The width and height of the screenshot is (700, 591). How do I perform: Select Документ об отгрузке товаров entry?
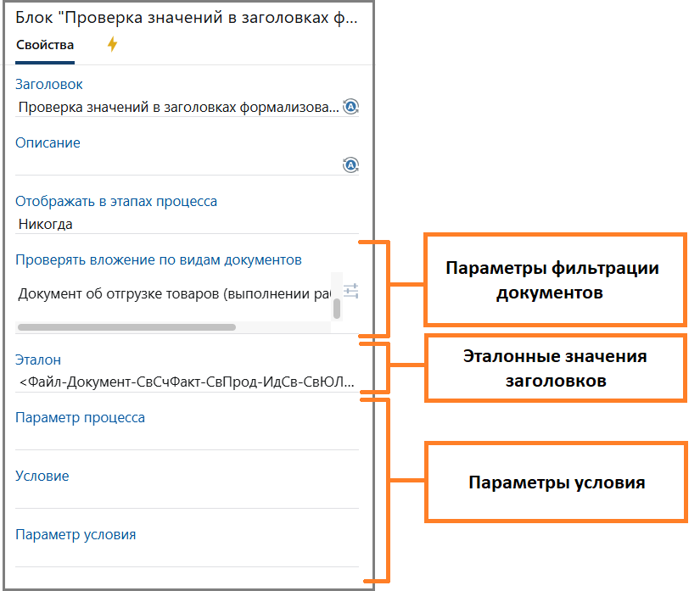(170, 293)
